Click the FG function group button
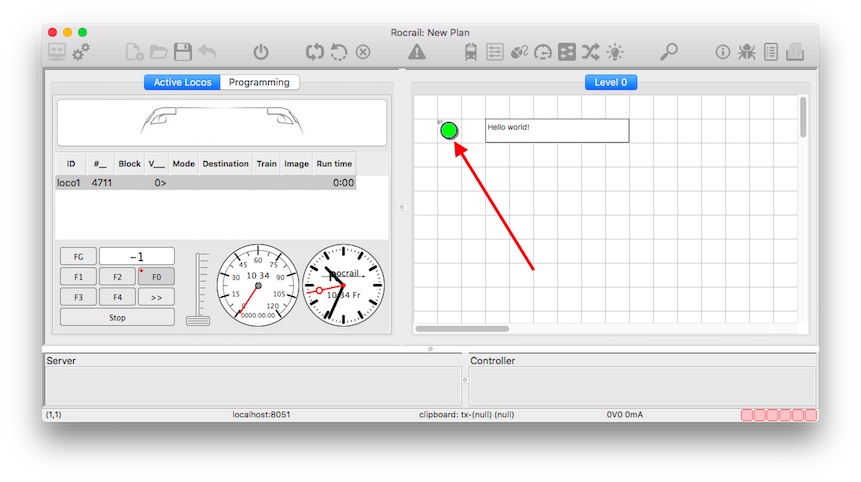The width and height of the screenshot is (861, 482). pyautogui.click(x=78, y=257)
